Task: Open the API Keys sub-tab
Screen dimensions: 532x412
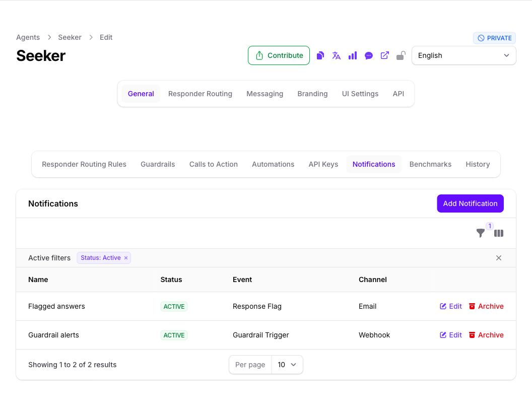Action: (x=323, y=164)
